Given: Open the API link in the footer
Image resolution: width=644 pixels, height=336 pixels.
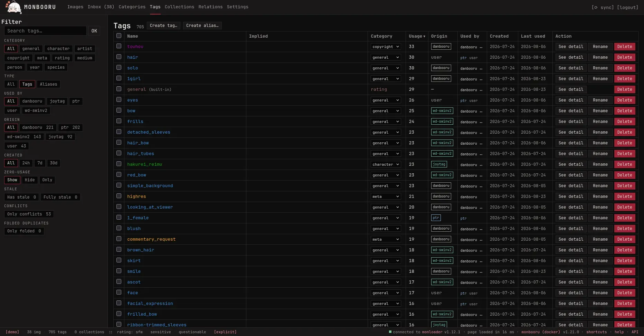Looking at the screenshot, I should point(635,332).
